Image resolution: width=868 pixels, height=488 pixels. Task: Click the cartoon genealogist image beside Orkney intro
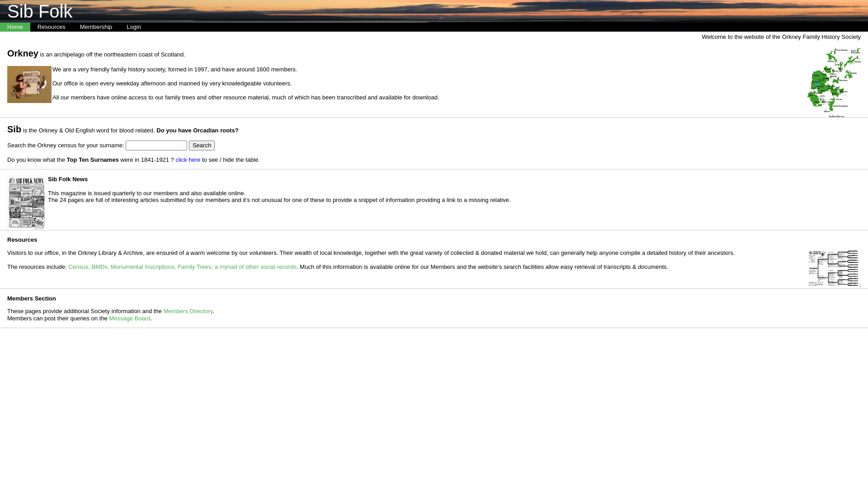pos(29,84)
